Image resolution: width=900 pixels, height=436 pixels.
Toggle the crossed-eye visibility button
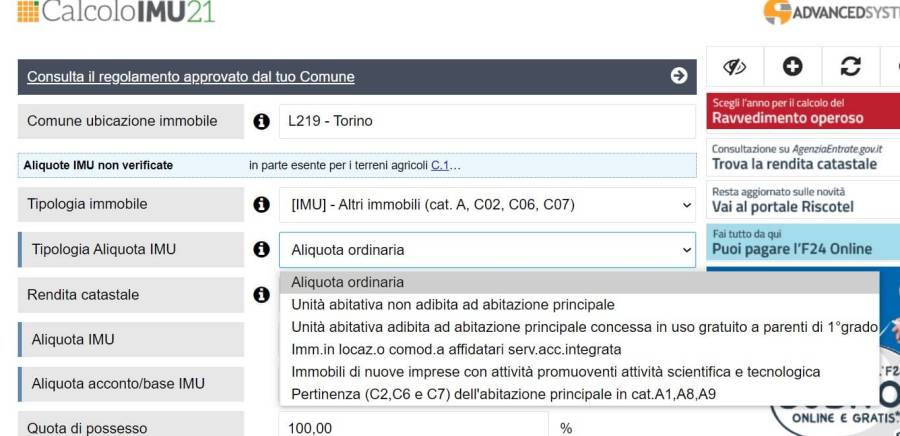[x=735, y=67]
